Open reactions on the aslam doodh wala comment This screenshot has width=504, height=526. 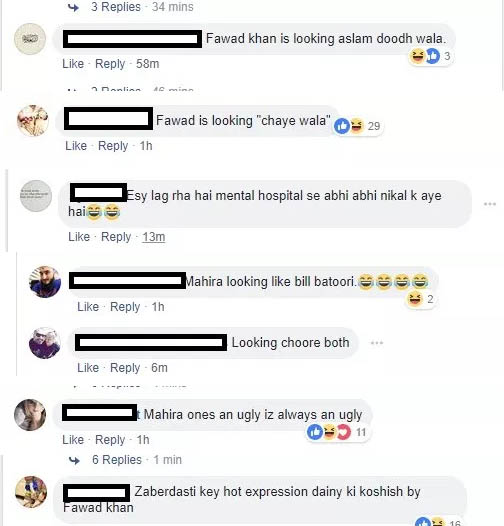tap(430, 56)
